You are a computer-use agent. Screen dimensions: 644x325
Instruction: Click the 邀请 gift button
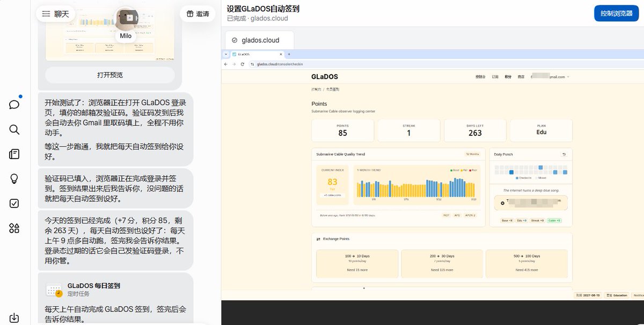click(198, 14)
